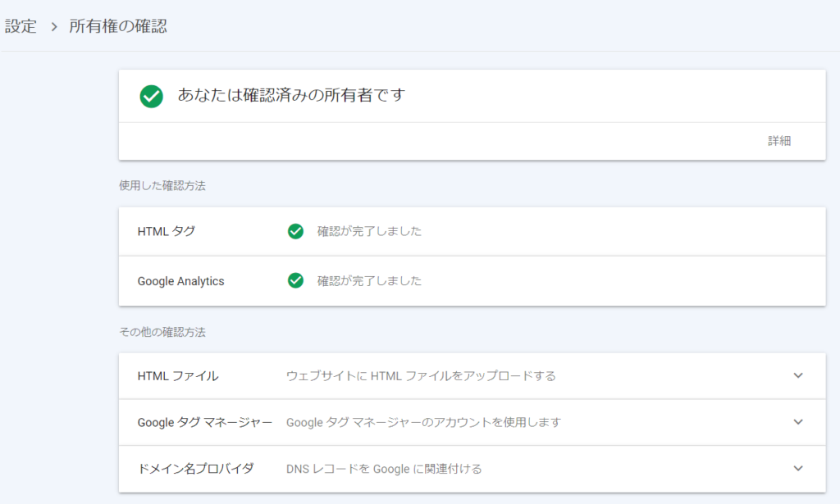
Task: Click the 設定 breadcrumb link
Action: (x=22, y=25)
